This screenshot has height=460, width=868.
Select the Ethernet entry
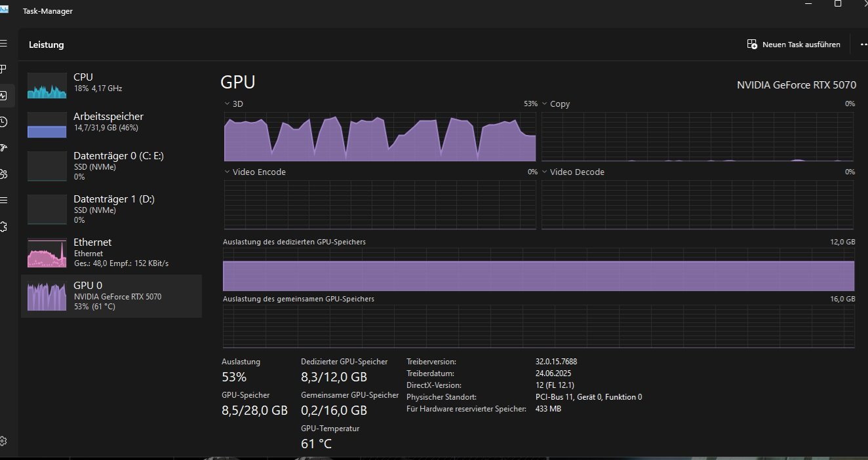click(x=111, y=252)
